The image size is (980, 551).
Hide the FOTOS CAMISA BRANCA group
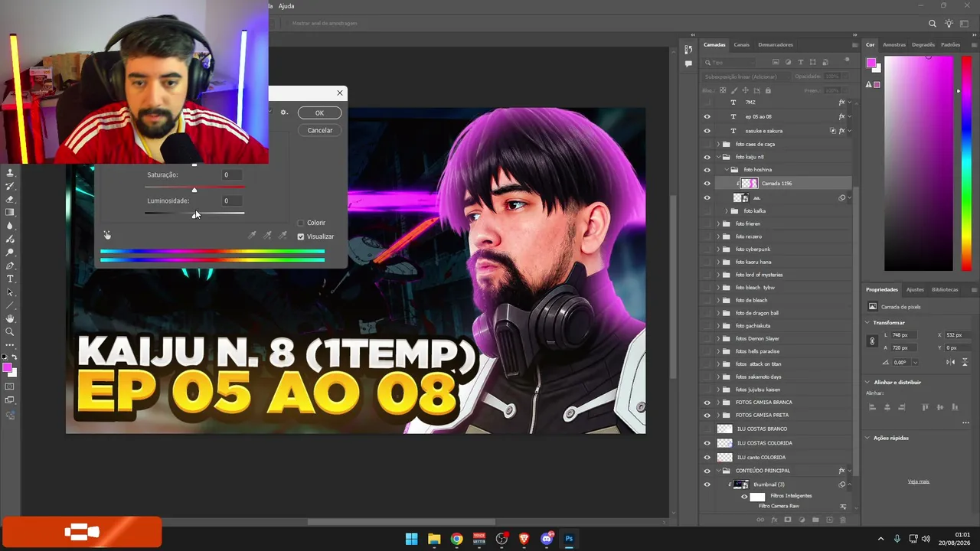(707, 403)
